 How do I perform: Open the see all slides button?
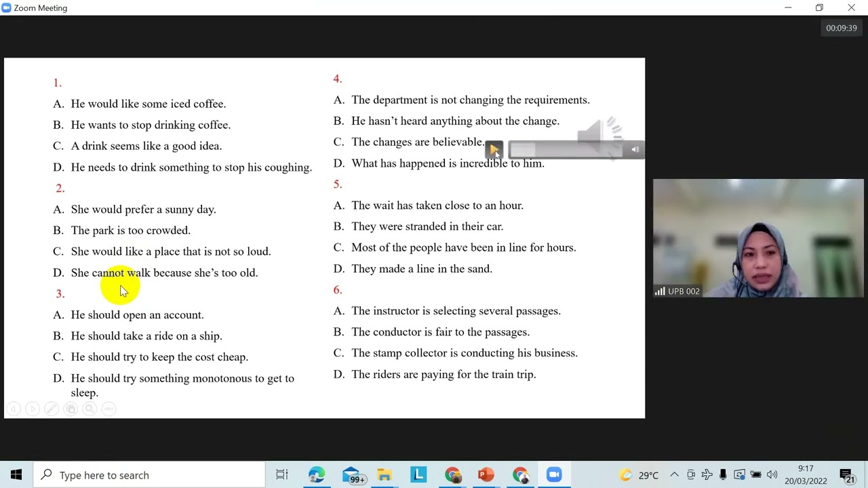pos(71,409)
